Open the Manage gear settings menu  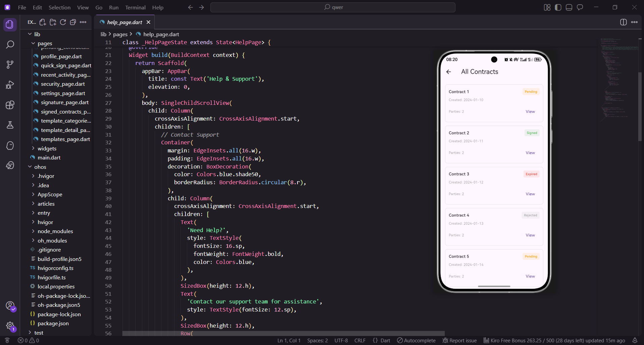10,326
